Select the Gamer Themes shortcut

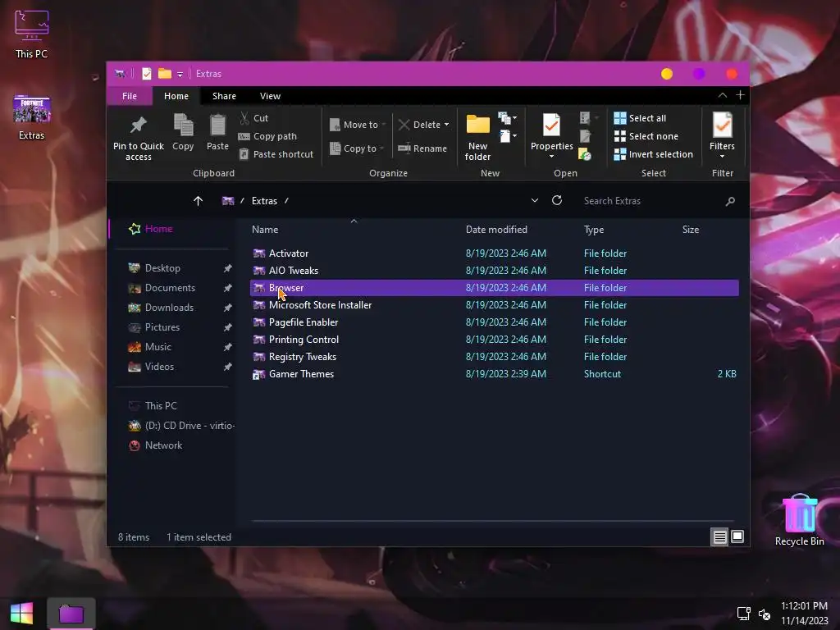pos(494,374)
